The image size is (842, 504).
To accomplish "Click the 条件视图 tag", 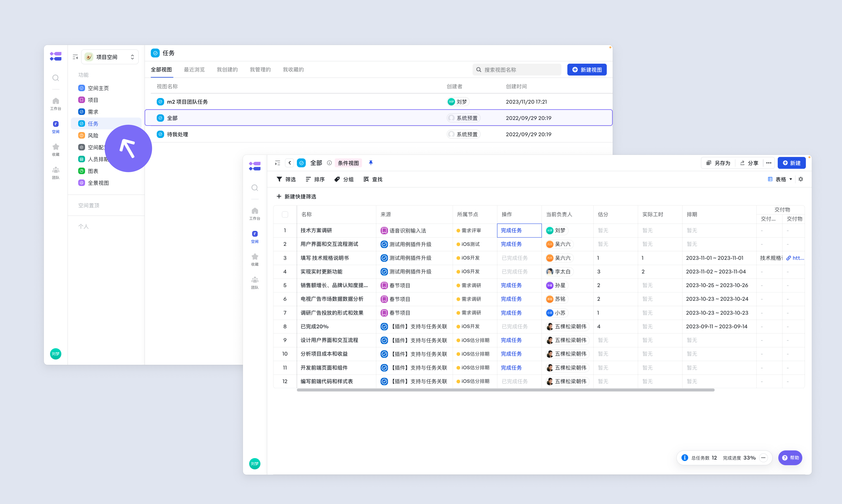I will 348,163.
